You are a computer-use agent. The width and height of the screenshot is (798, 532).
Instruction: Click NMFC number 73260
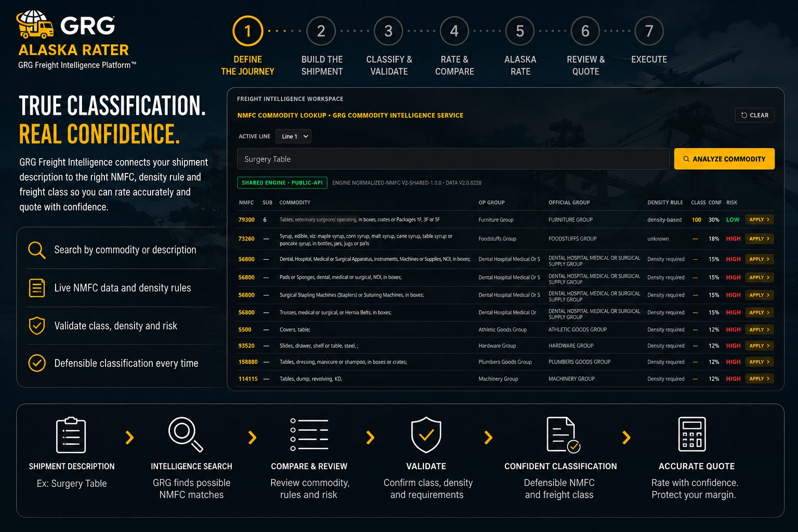[246, 239]
